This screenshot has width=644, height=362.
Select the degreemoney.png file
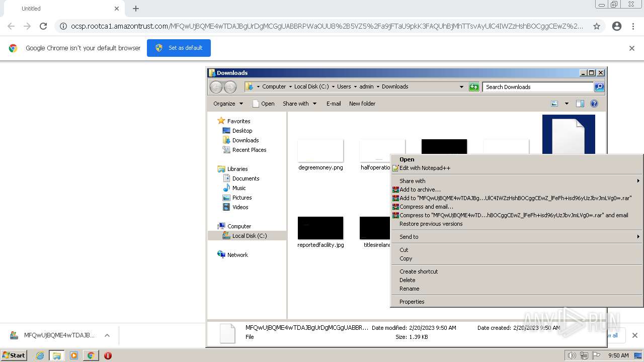(x=320, y=156)
